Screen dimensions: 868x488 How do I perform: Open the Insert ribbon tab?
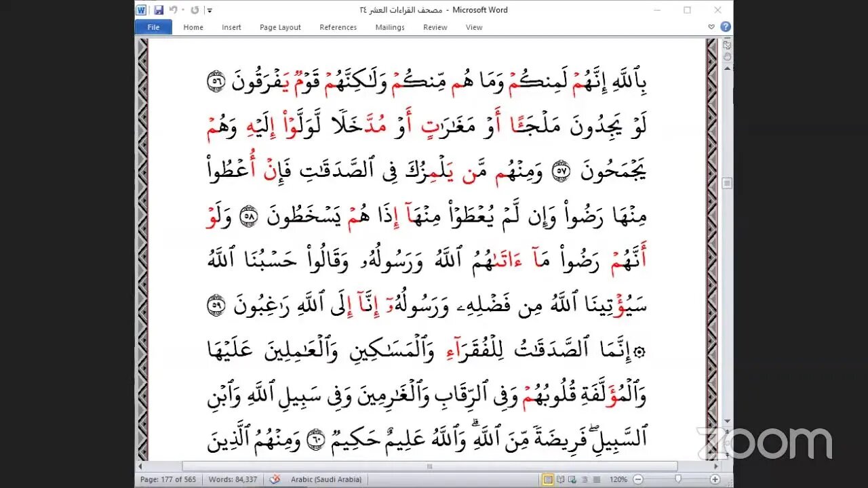click(231, 27)
